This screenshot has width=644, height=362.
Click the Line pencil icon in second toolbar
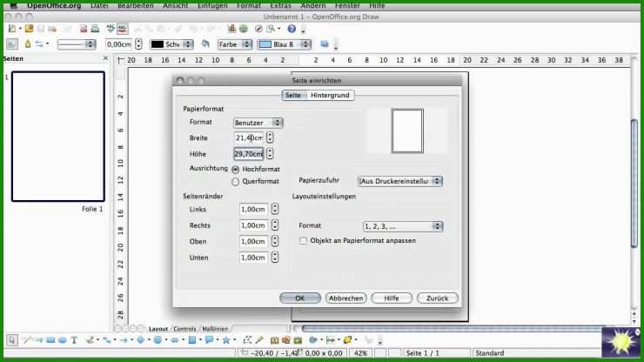(28, 44)
